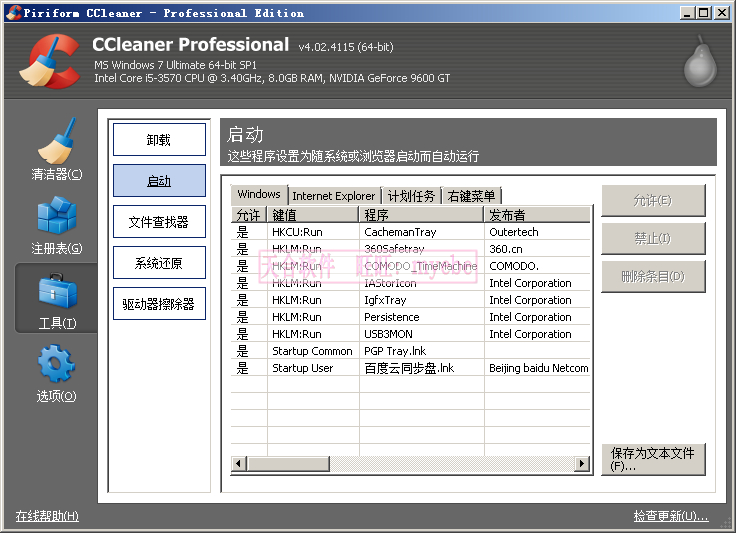736x533 pixels.
Task: Open the 在线帮助(H) online help link
Action: (47, 516)
